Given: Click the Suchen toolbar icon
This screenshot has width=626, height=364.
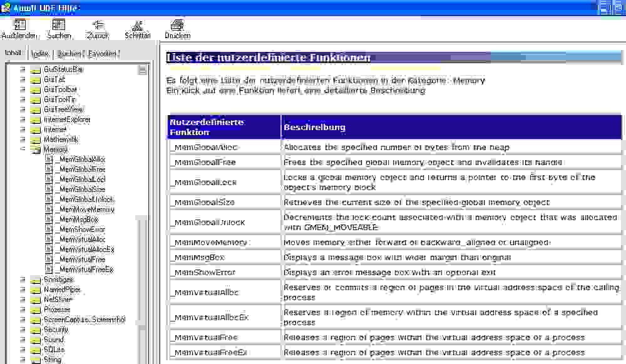Looking at the screenshot, I should point(59,25).
